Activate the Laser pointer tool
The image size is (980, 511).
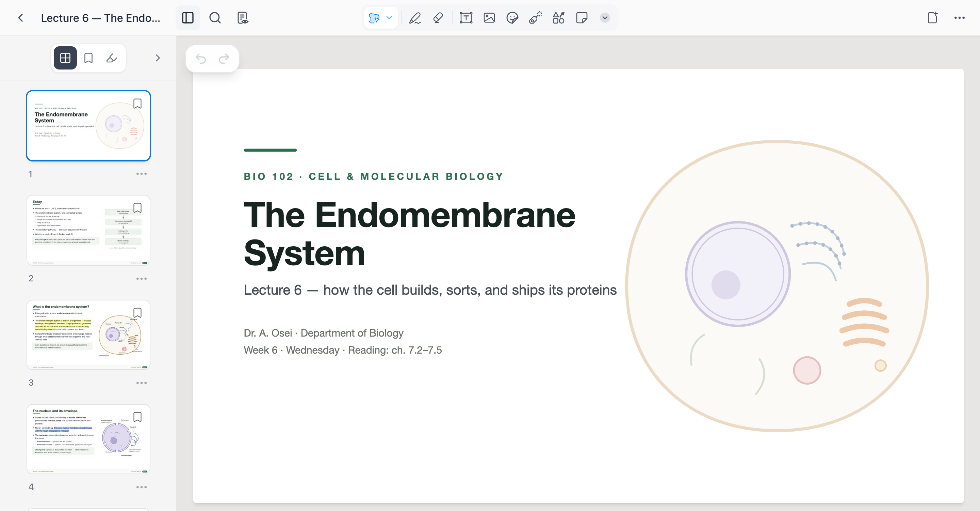click(535, 18)
